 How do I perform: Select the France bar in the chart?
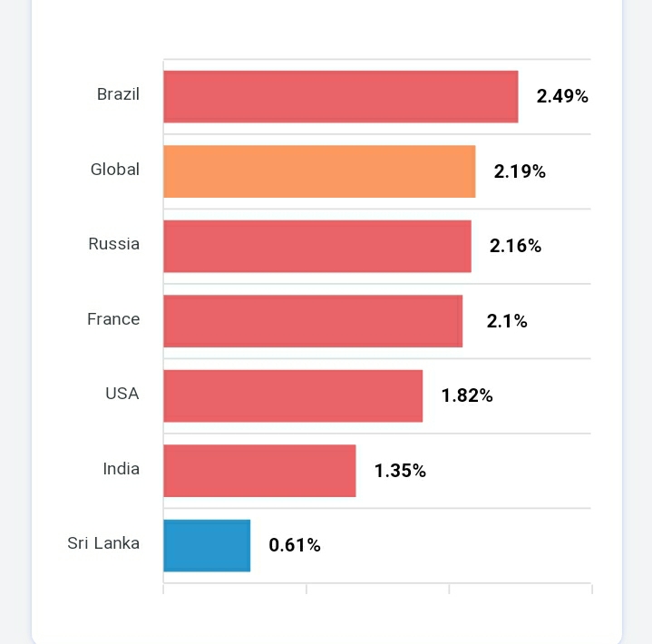313,321
